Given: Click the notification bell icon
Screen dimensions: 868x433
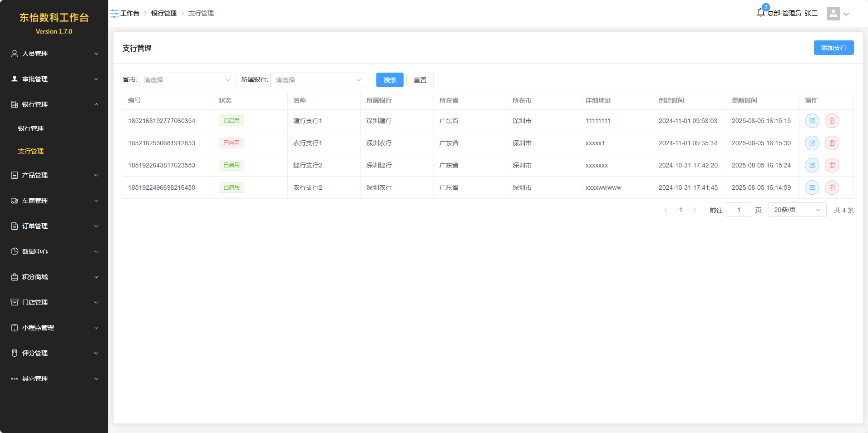Looking at the screenshot, I should pos(761,13).
